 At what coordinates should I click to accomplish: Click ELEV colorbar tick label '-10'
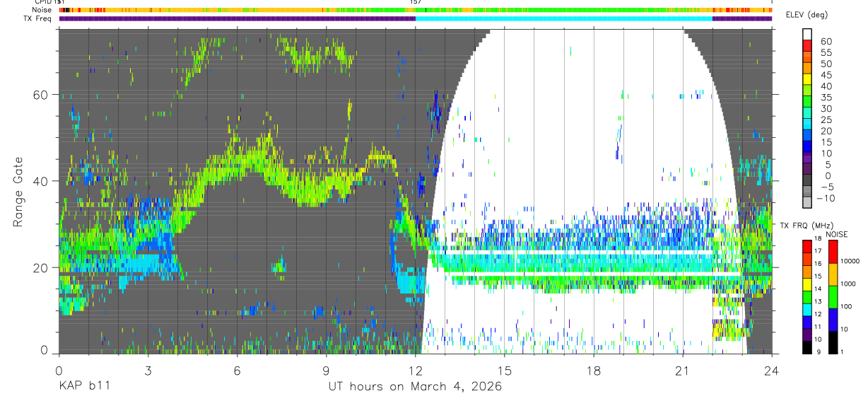(825, 199)
